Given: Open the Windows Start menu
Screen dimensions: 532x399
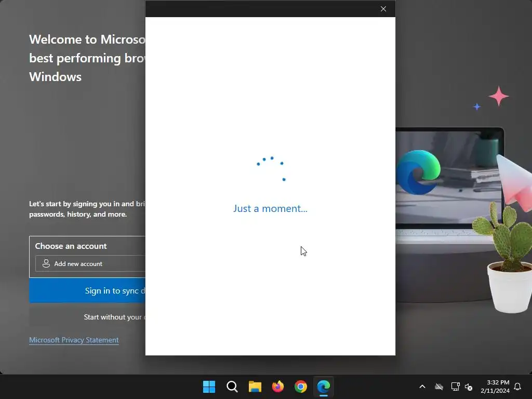Looking at the screenshot, I should [x=209, y=387].
